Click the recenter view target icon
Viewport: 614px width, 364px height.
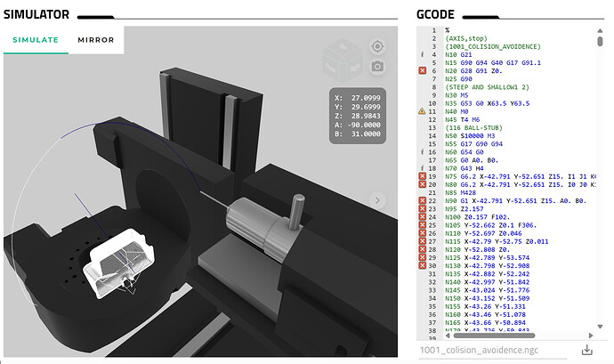tap(377, 46)
